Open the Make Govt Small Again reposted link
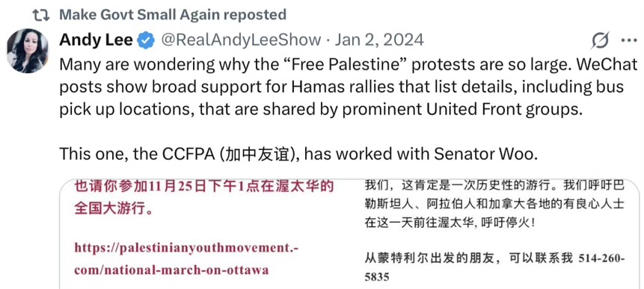 click(173, 15)
